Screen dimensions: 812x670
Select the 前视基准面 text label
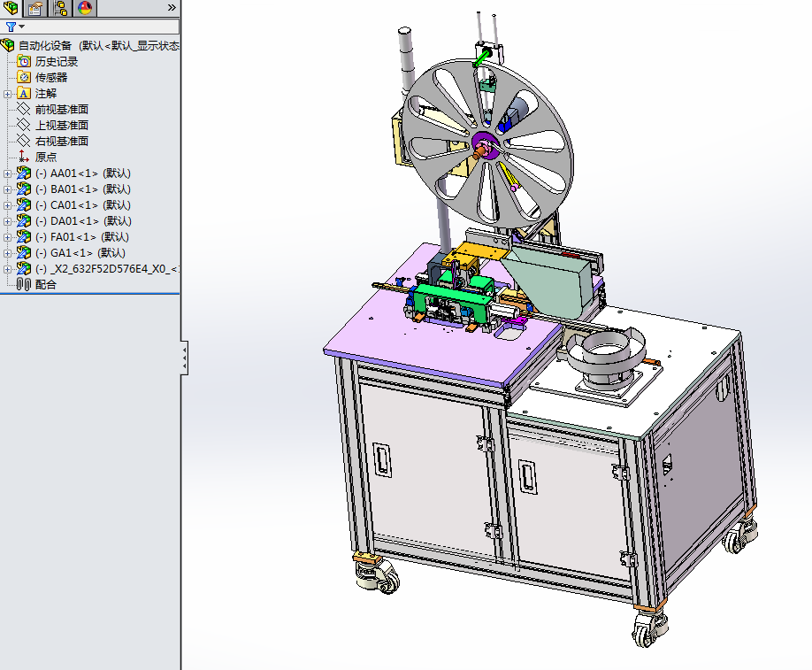point(62,110)
